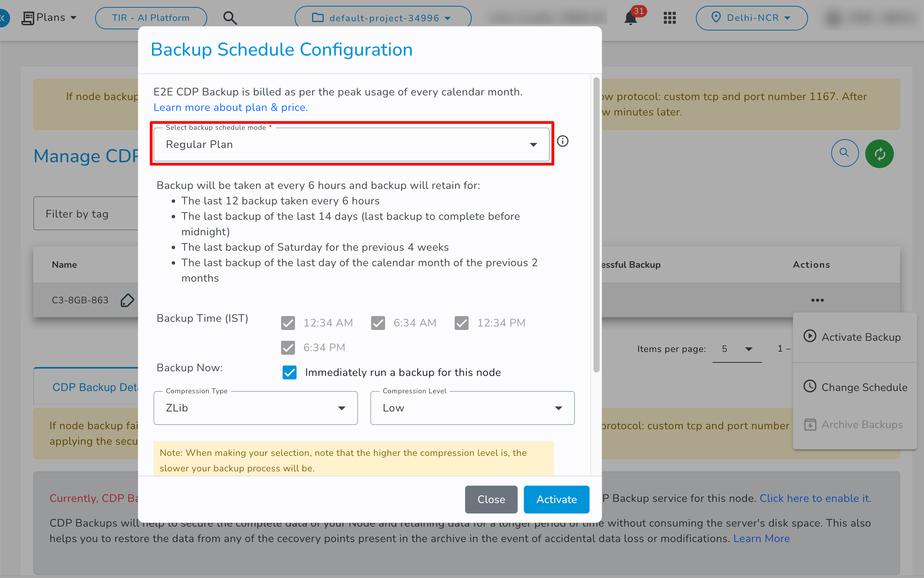Expand the Compression Level dropdown
This screenshot has width=924, height=578.
click(472, 408)
